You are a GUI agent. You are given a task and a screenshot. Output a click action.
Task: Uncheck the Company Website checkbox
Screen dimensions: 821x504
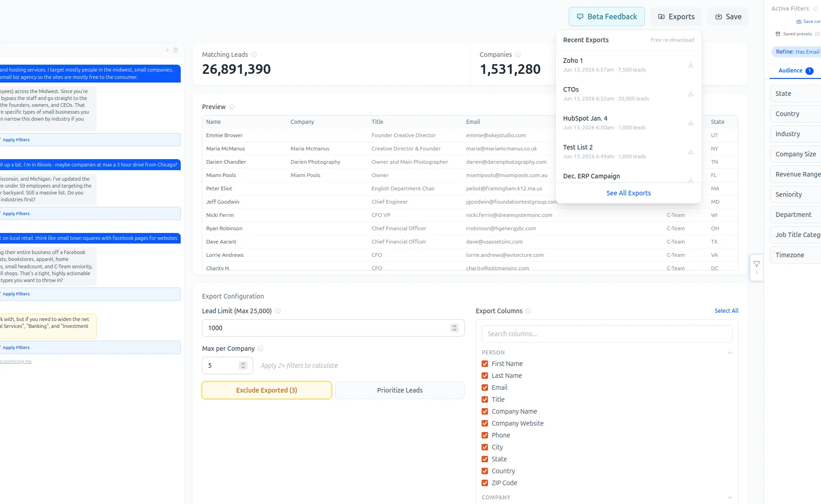[x=485, y=423]
